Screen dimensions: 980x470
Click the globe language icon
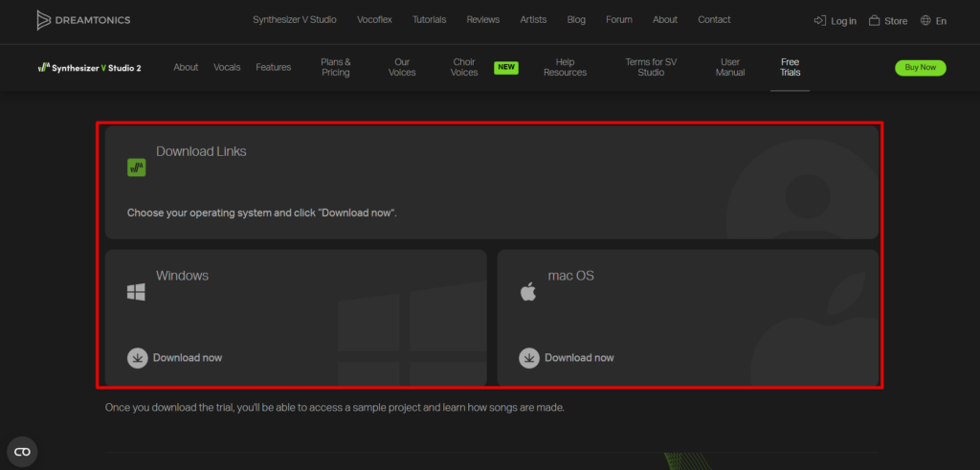click(925, 21)
